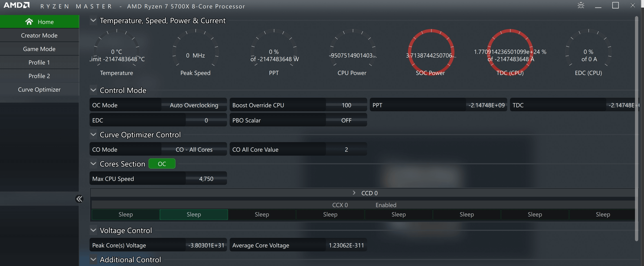
Task: Click the Max CPU Speed label
Action: (113, 179)
